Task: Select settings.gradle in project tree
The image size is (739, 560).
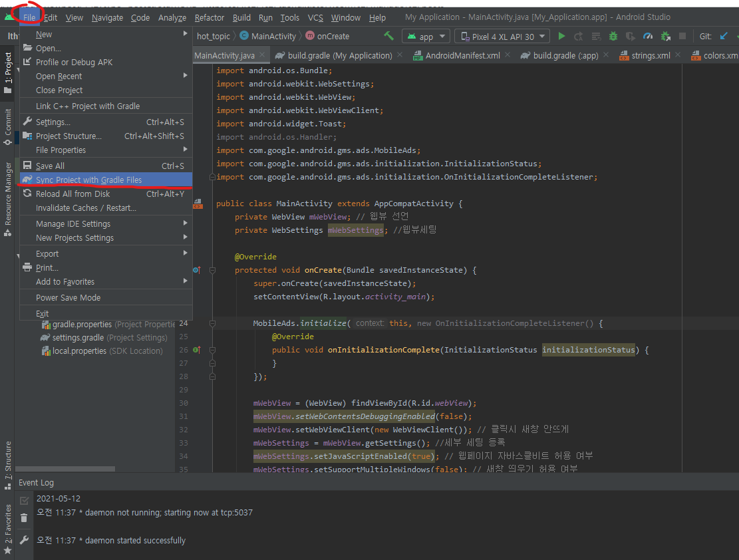Action: coord(104,337)
